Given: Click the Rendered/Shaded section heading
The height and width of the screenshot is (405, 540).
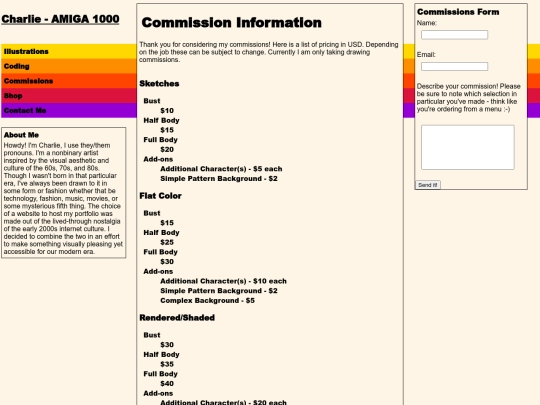Looking at the screenshot, I should click(177, 318).
